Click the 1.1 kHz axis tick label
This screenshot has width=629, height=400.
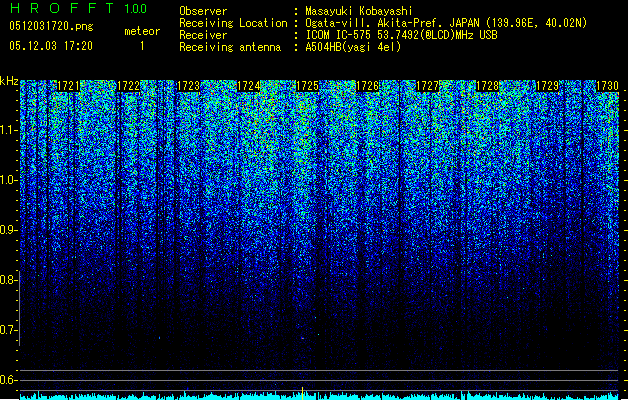(x=8, y=130)
